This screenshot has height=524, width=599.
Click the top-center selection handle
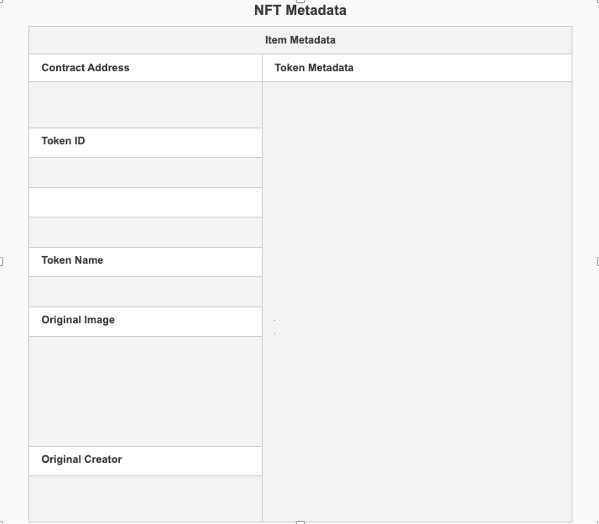tap(300, 1)
